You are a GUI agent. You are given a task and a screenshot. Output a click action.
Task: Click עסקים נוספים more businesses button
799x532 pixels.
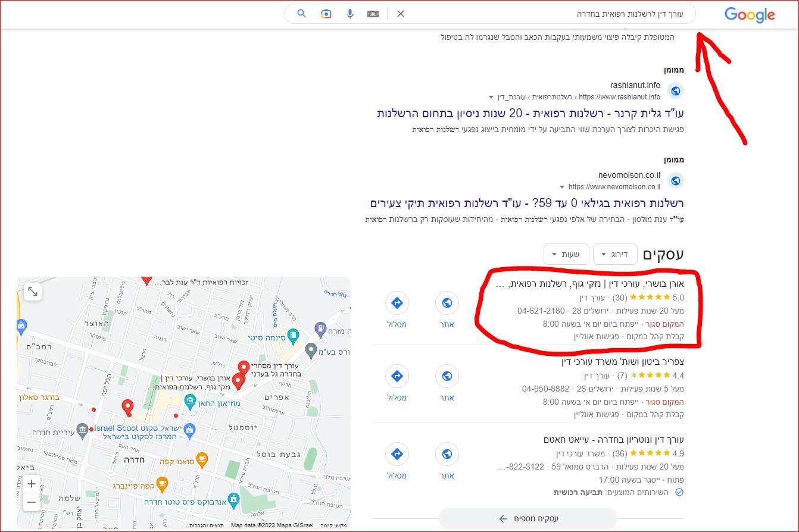528,518
